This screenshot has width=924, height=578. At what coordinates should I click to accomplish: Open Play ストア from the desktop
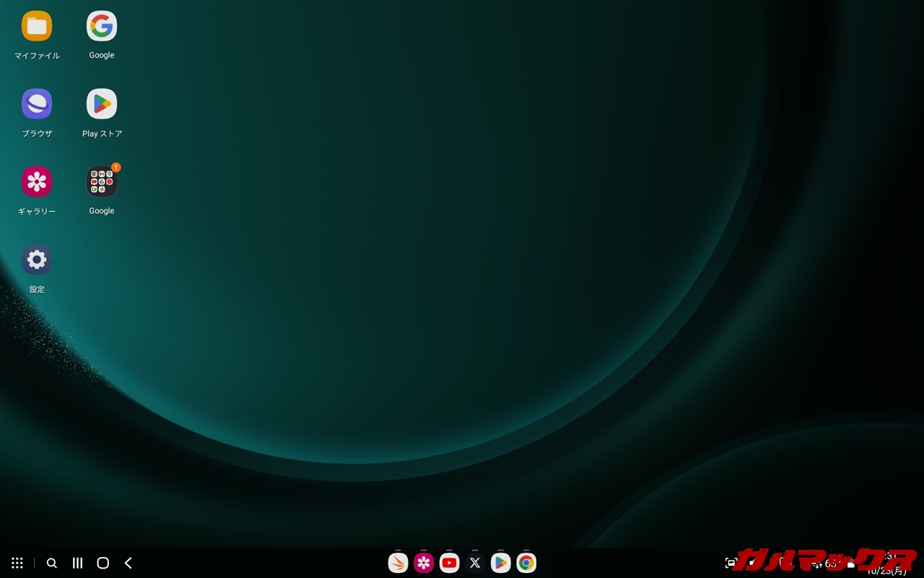coord(102,104)
